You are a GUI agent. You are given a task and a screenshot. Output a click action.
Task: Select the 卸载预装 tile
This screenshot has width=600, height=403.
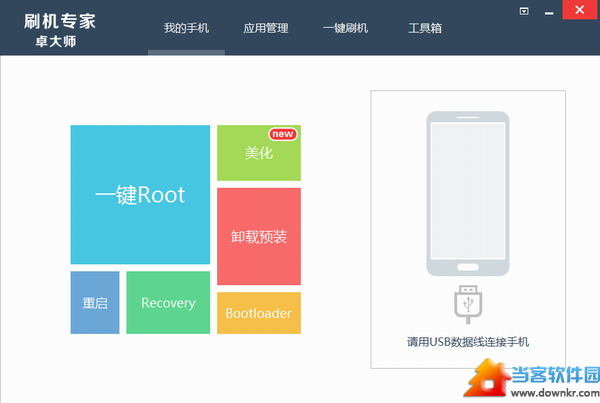pyautogui.click(x=259, y=236)
